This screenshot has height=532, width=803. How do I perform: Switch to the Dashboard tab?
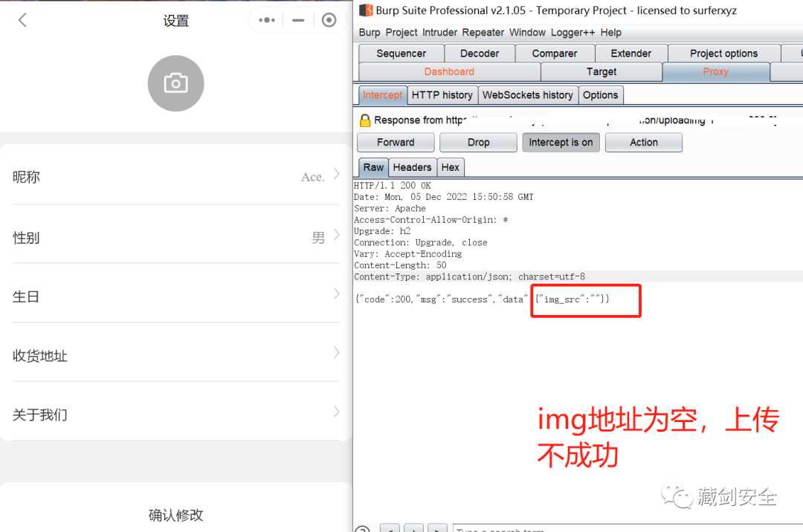(449, 71)
